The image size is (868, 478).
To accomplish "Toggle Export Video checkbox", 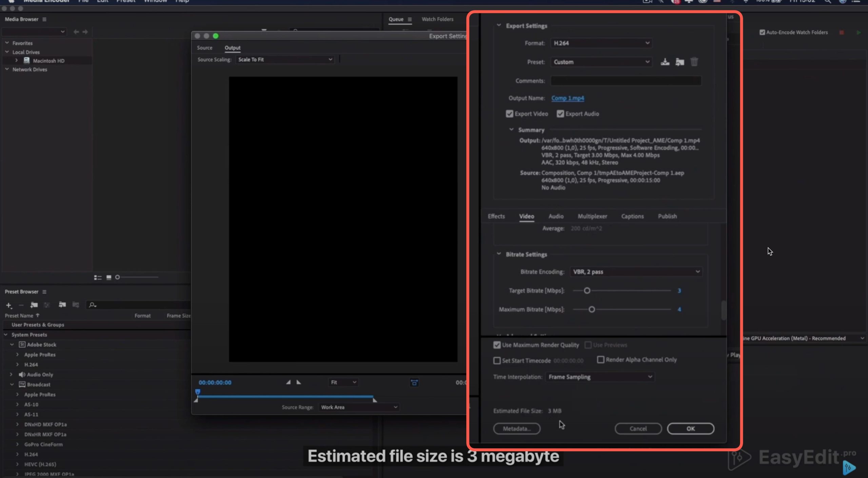I will pyautogui.click(x=509, y=113).
